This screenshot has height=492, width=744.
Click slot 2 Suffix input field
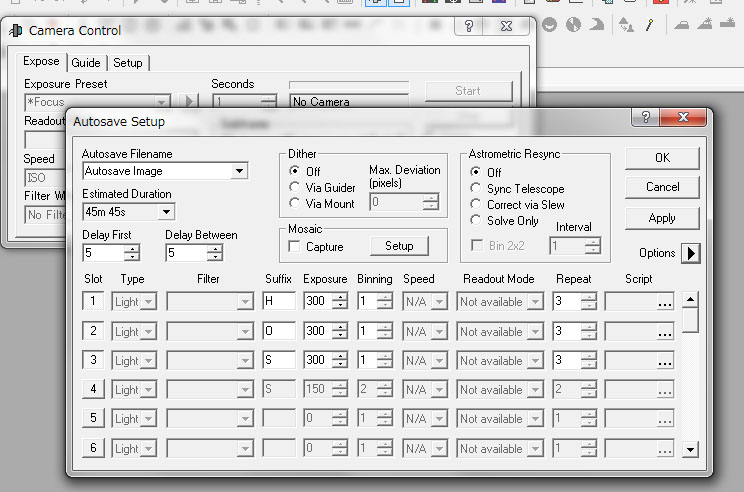(x=279, y=331)
